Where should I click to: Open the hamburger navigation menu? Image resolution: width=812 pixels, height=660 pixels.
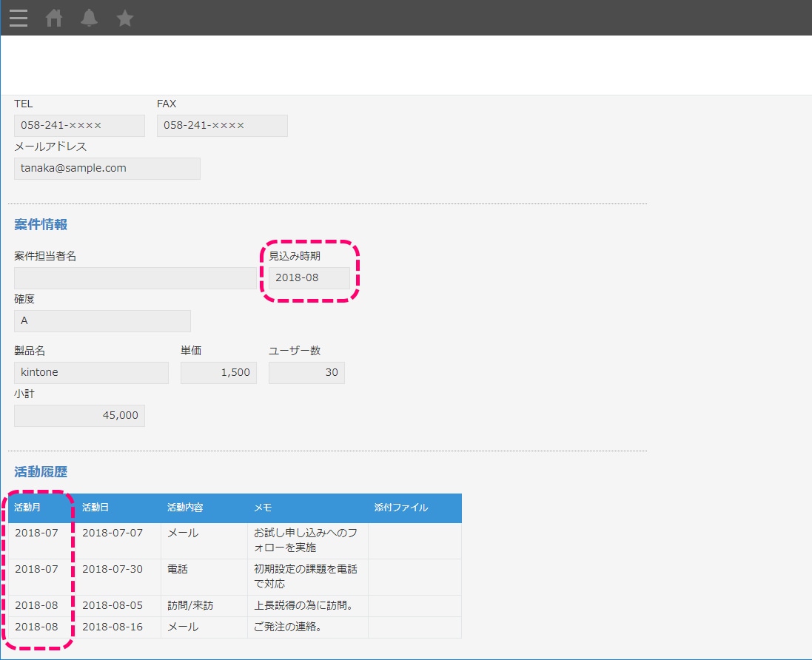tap(19, 18)
